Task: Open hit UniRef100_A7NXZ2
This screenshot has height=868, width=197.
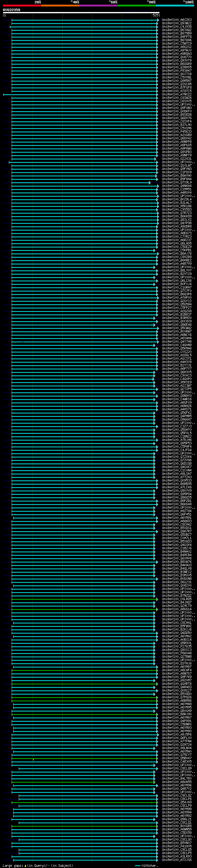Action: (177, 94)
